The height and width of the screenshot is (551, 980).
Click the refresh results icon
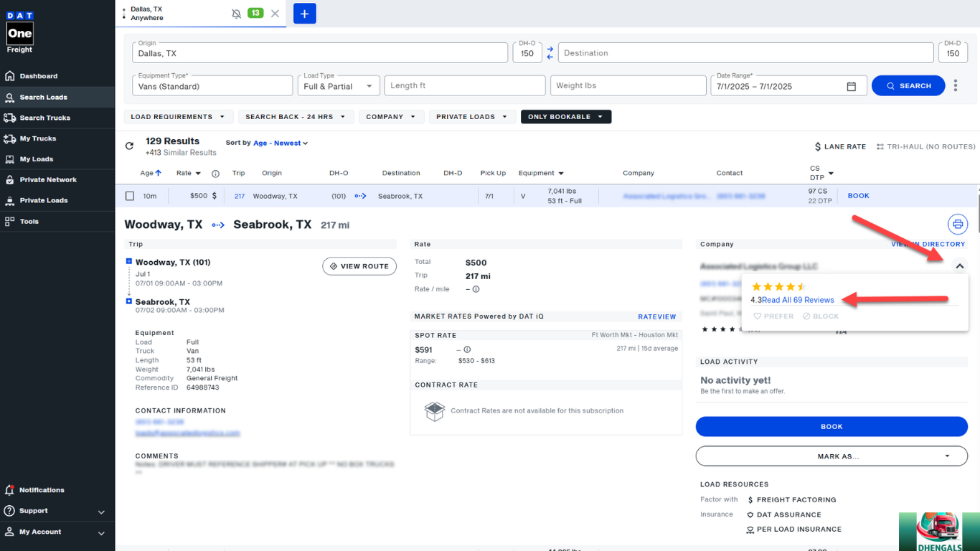click(129, 146)
